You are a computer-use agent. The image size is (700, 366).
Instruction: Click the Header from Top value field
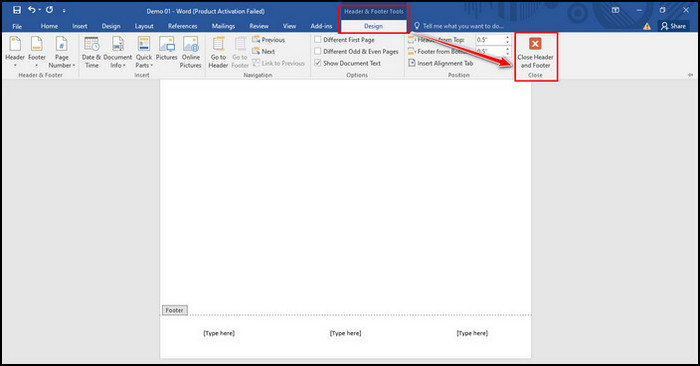[x=490, y=40]
